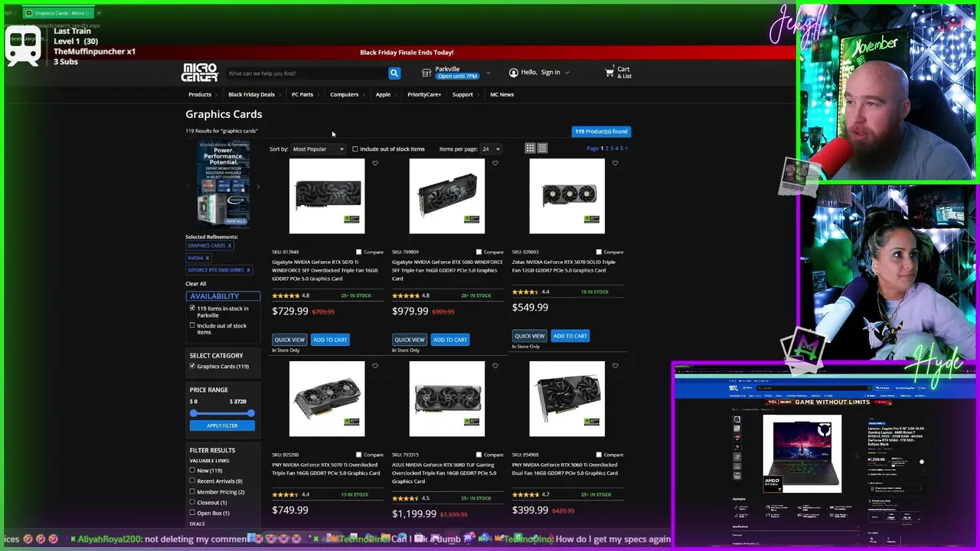Open the ASUS RTX 5080 TUF product image

tap(447, 399)
